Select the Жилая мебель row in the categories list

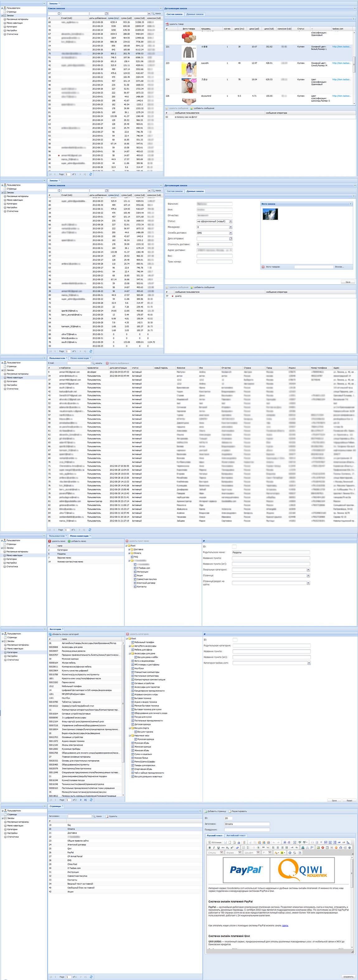coord(85,663)
